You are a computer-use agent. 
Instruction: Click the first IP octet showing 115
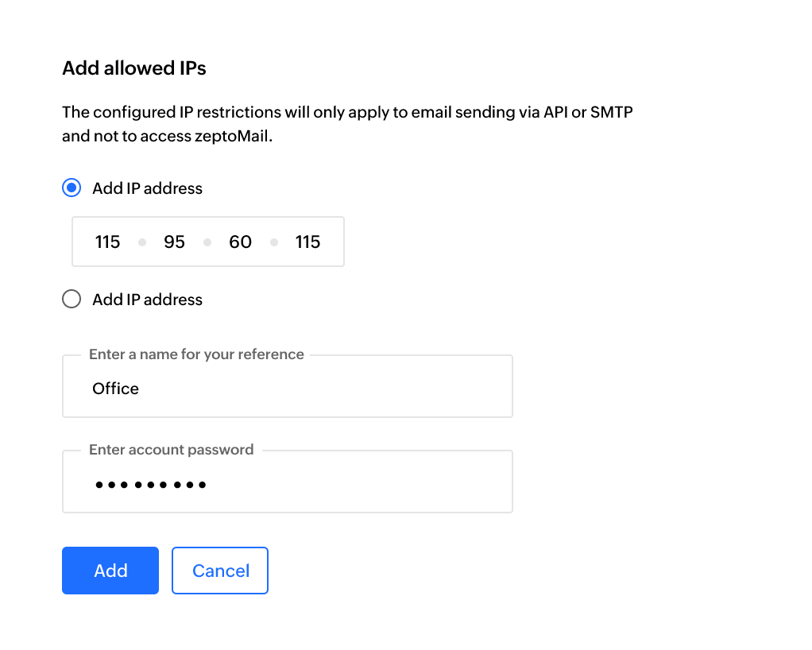pos(107,242)
